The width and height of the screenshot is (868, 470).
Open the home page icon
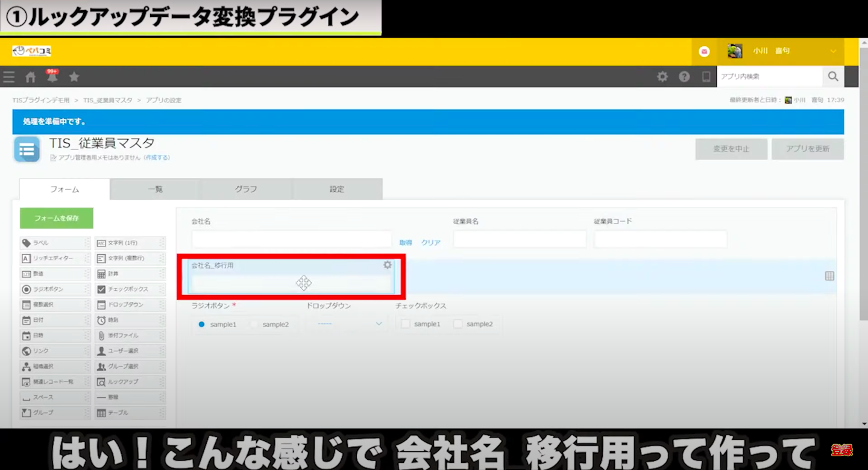31,77
